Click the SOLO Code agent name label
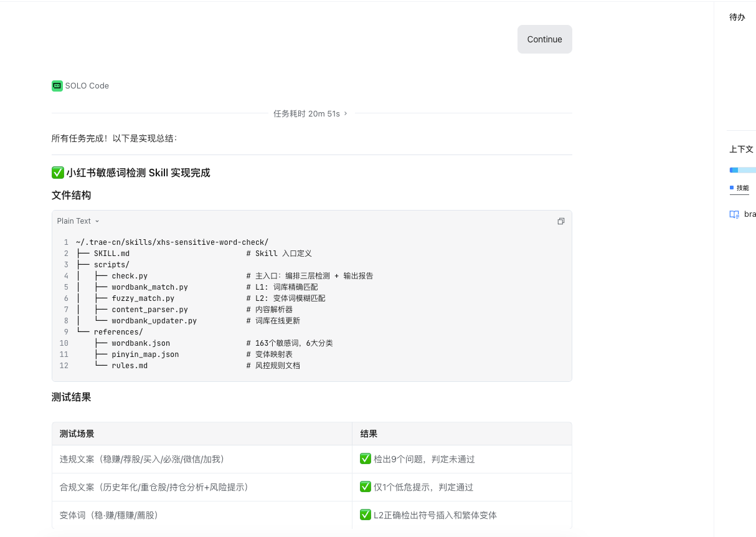Screen dimensions: 756x537 pos(87,86)
